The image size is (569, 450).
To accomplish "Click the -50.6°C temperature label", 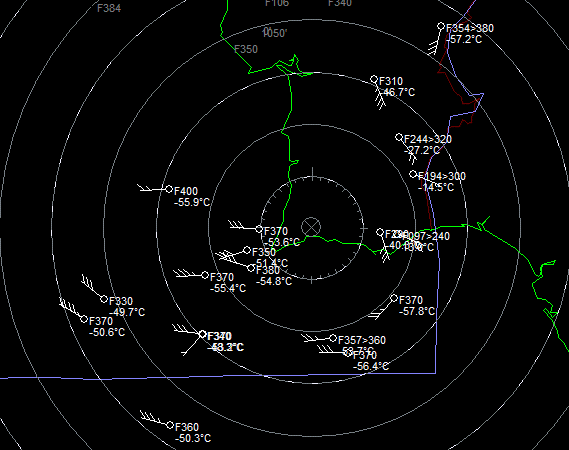I will tap(107, 332).
